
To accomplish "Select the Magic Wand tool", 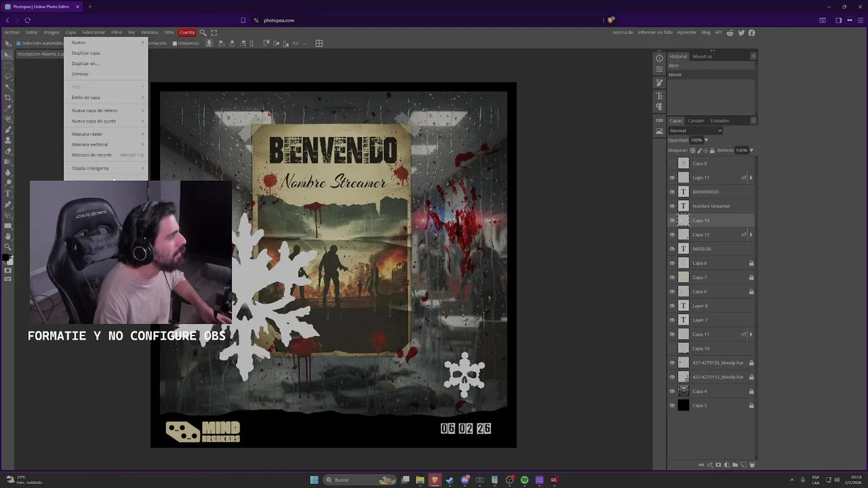I will [8, 87].
